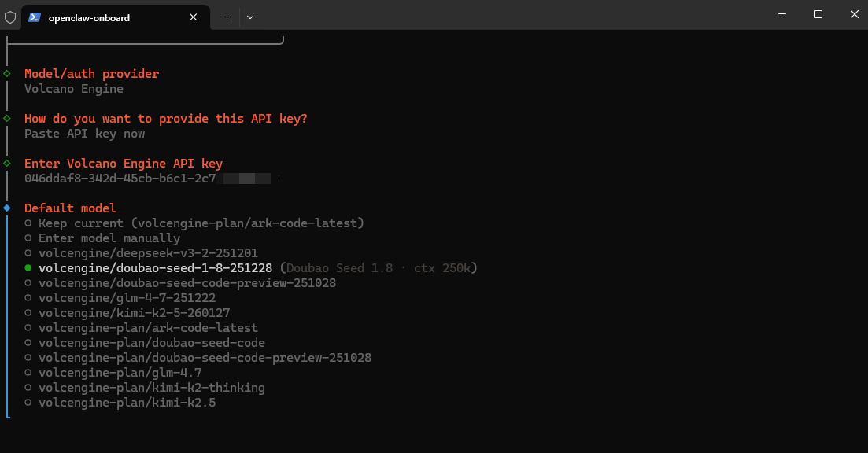Image resolution: width=868 pixels, height=453 pixels.
Task: Select volcengine-plan/ark-code-latest model
Action: point(148,328)
